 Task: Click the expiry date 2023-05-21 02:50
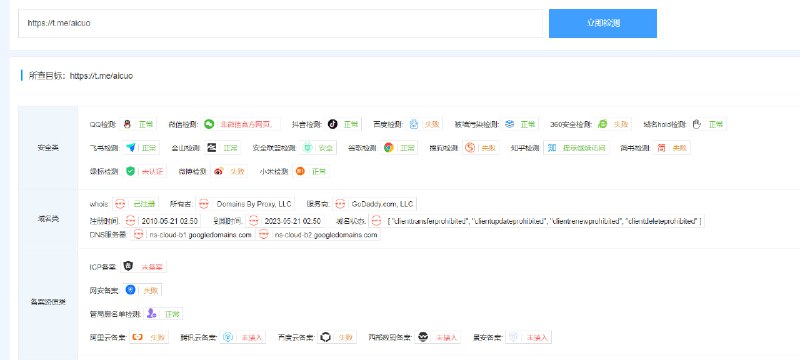tap(293, 221)
